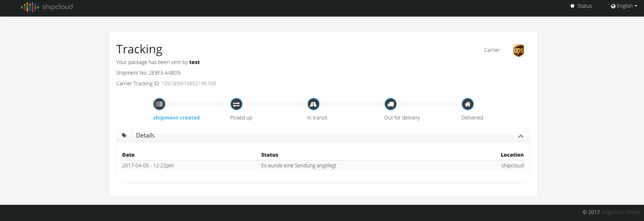Click the Picked up arrows icon
The image size is (644, 221).
pos(236,104)
